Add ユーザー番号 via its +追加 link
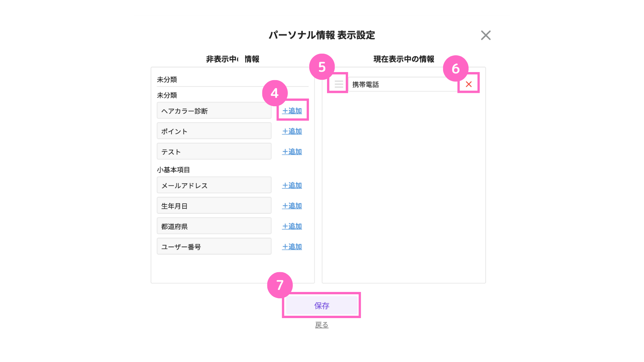The width and height of the screenshot is (644, 362). 292,247
